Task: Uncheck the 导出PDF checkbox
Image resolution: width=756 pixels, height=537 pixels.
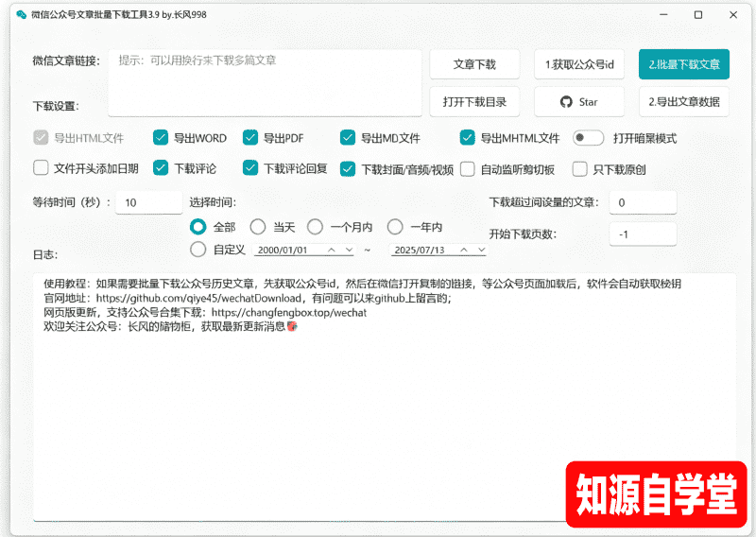Action: pos(250,138)
